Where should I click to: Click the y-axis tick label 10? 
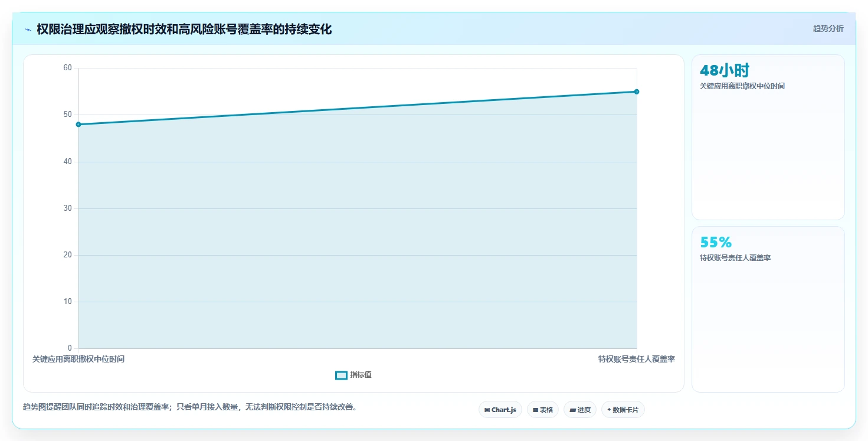(67, 302)
